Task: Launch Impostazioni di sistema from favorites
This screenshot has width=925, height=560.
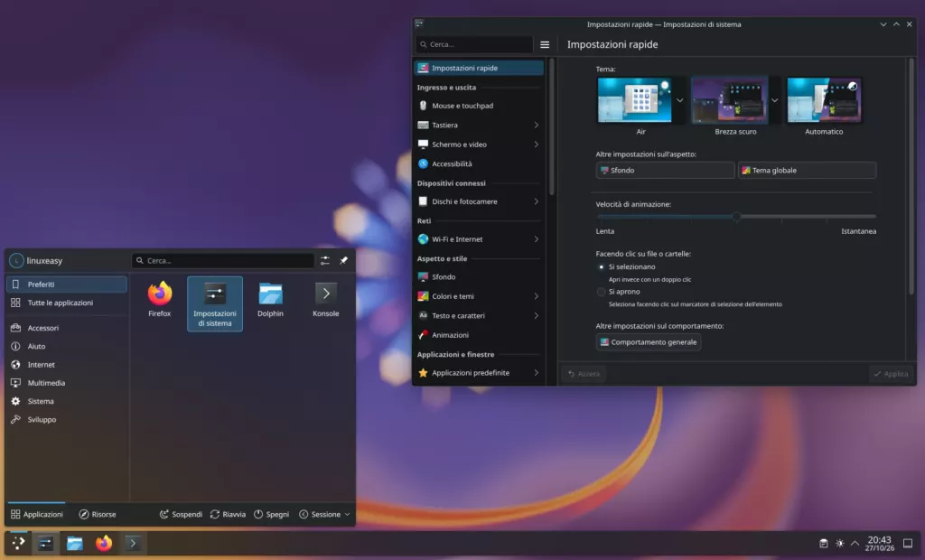Action: [x=215, y=303]
